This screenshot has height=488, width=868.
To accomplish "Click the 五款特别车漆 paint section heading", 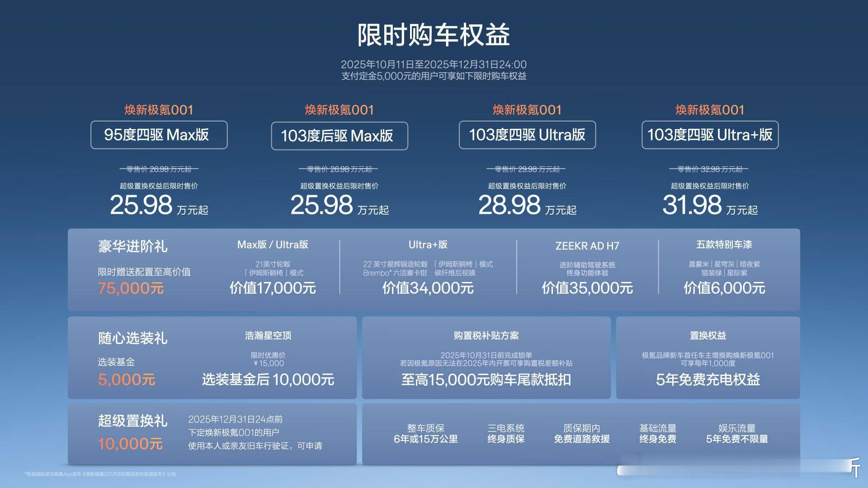I will pos(724,244).
